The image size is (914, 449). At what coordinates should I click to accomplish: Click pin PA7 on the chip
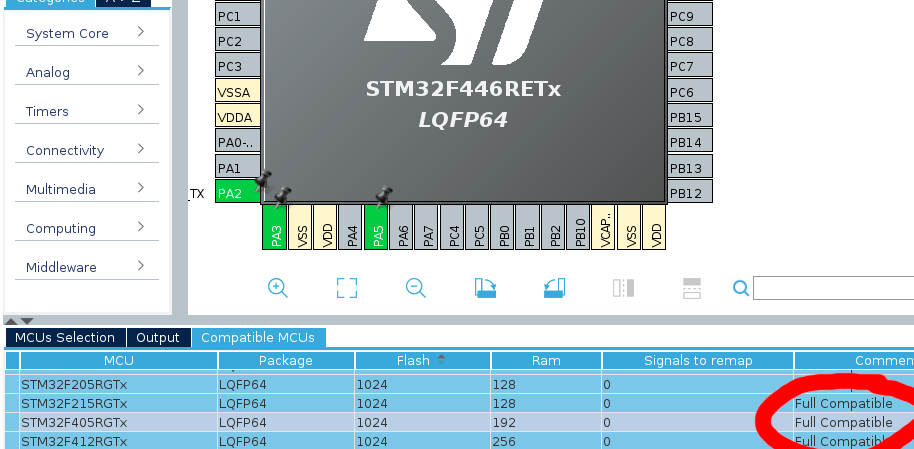[427, 227]
